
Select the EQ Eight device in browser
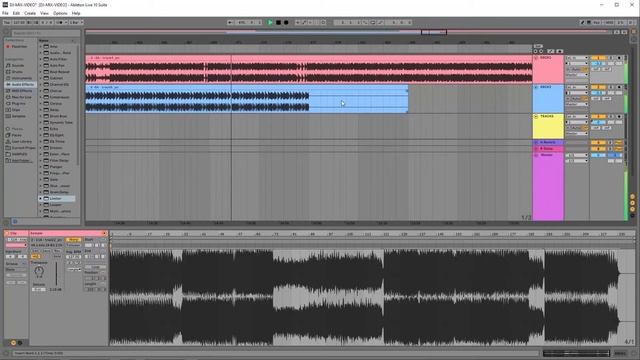tap(57, 135)
